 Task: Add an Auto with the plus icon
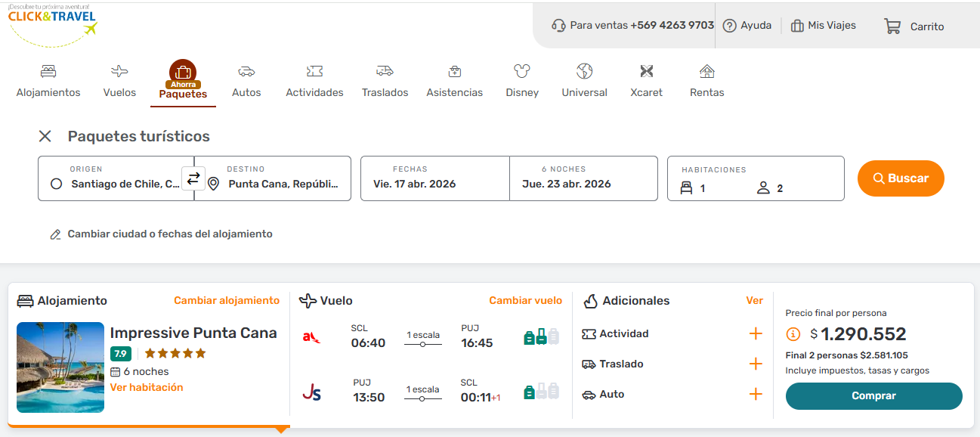tap(756, 395)
